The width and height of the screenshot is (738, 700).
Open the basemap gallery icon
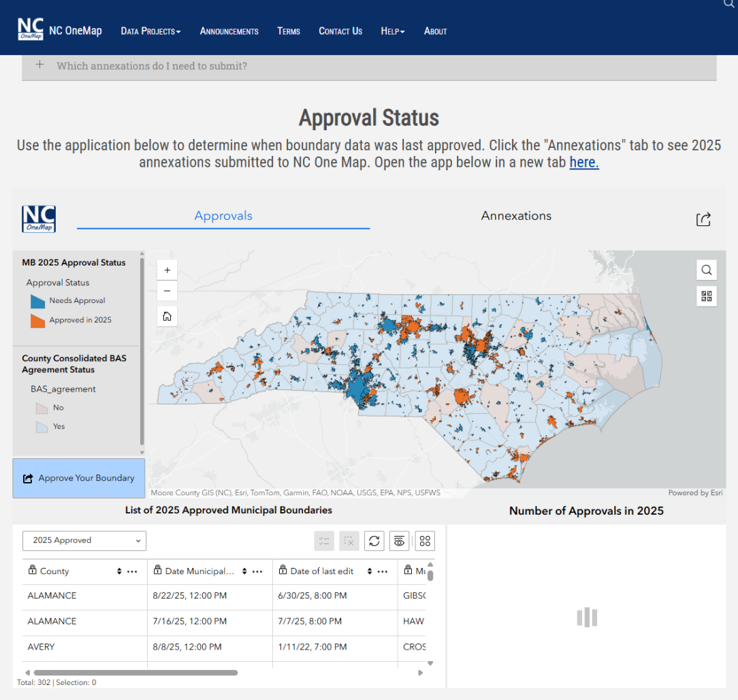pyautogui.click(x=706, y=296)
